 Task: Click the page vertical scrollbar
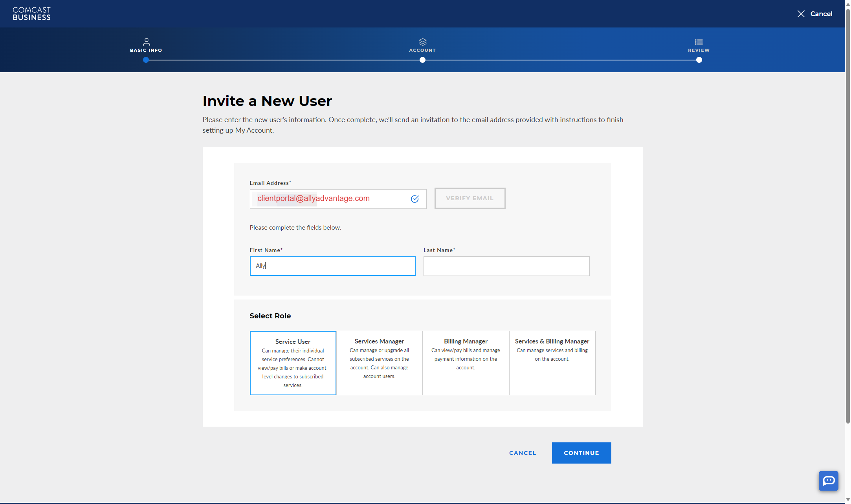(848, 216)
